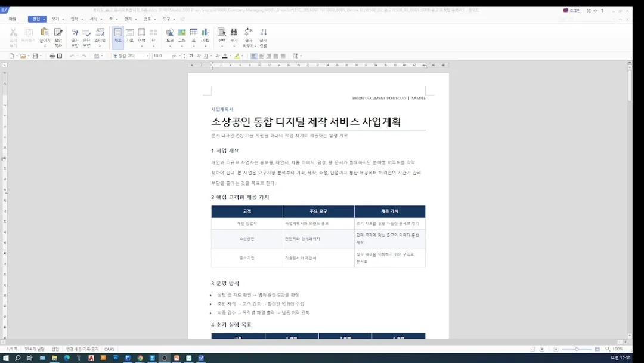644x363 pixels.
Task: Click the Help question mark button
Action: coord(602,11)
